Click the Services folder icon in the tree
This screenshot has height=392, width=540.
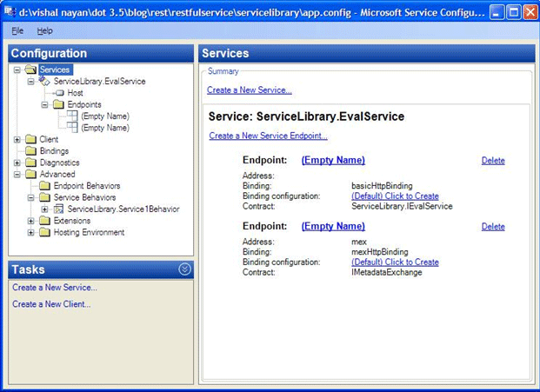[30, 70]
